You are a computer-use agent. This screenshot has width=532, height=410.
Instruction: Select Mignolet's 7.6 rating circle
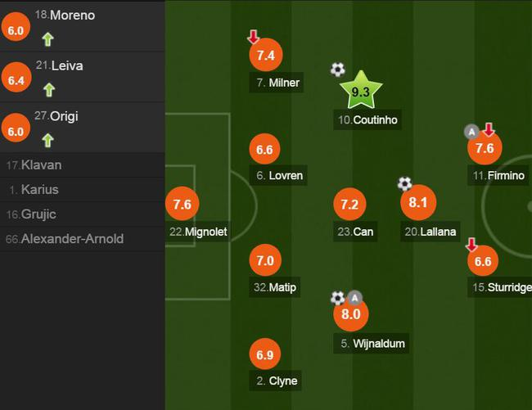pos(182,205)
